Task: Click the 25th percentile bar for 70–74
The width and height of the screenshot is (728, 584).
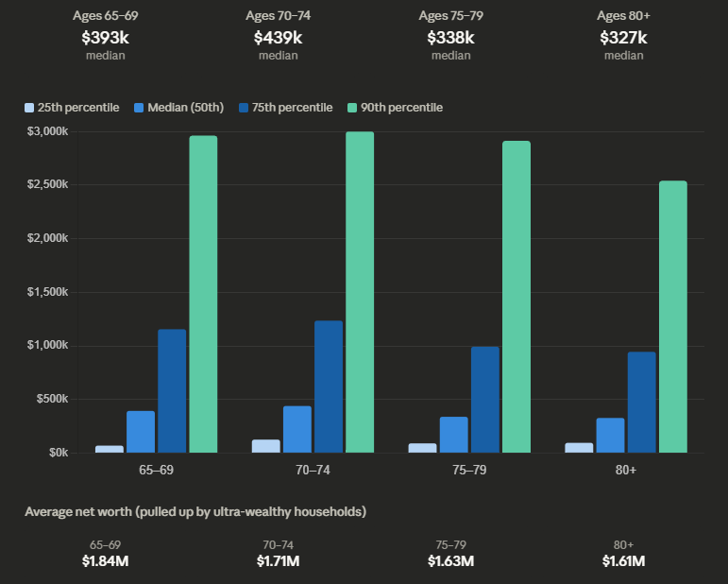Action: (266, 446)
